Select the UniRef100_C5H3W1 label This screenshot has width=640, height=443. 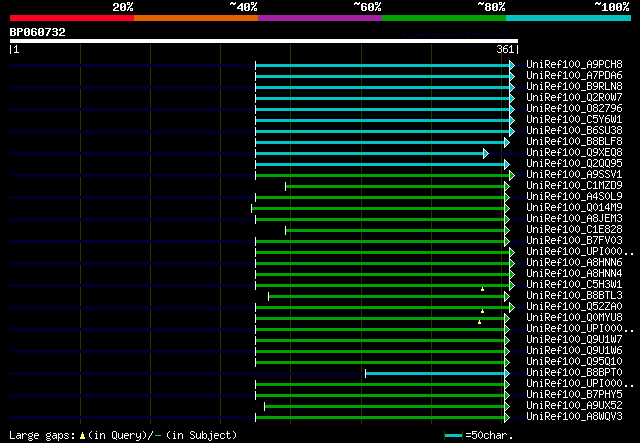tap(574, 284)
